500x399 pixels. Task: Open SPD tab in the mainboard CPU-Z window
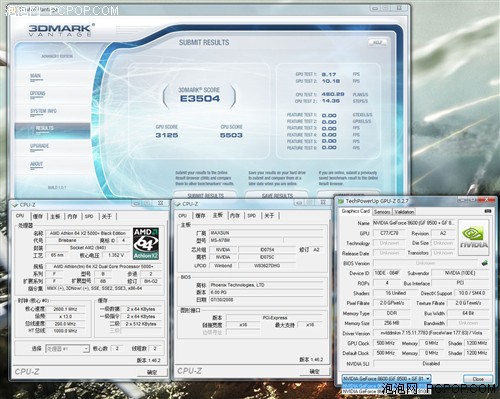(252, 216)
